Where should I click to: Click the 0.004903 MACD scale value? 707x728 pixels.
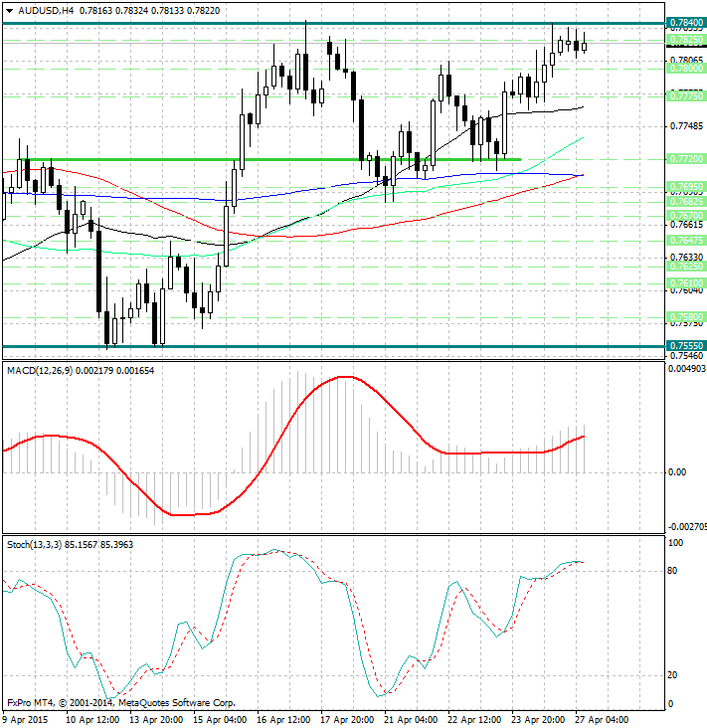[x=687, y=369]
